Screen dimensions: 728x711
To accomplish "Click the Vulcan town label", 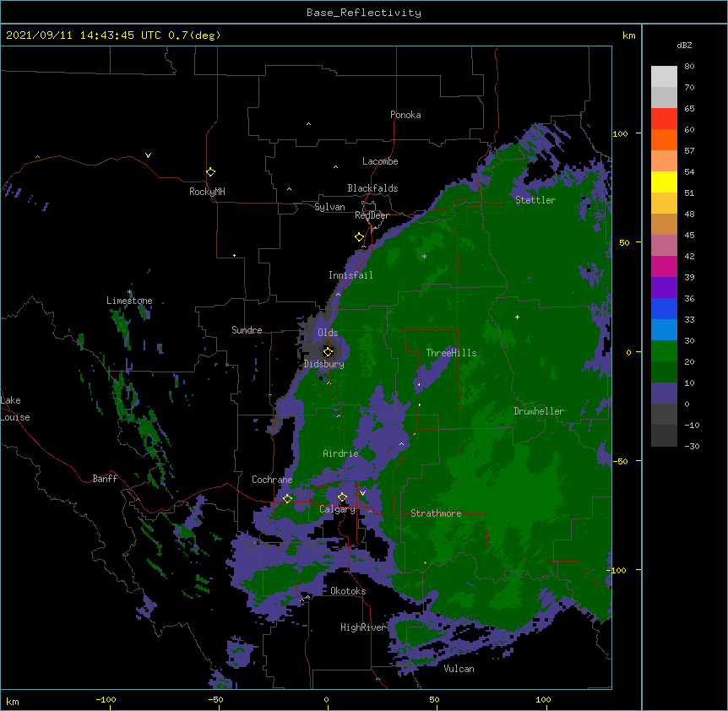I will 459,669.
